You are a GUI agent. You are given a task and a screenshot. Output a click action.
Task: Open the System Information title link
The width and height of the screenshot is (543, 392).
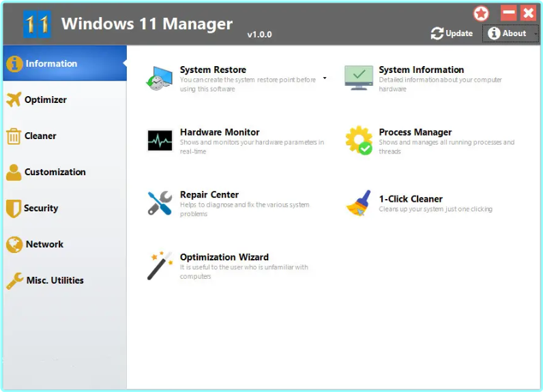pos(421,70)
